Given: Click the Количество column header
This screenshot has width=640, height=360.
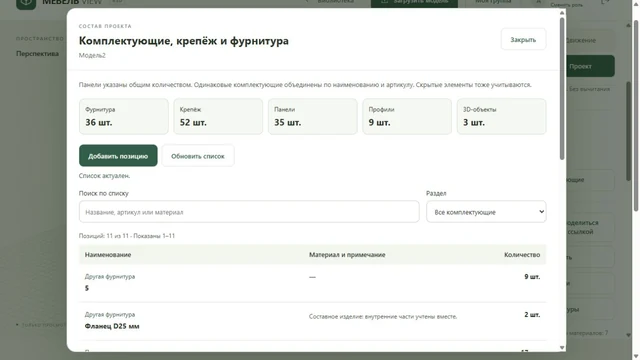Looking at the screenshot, I should 522,255.
